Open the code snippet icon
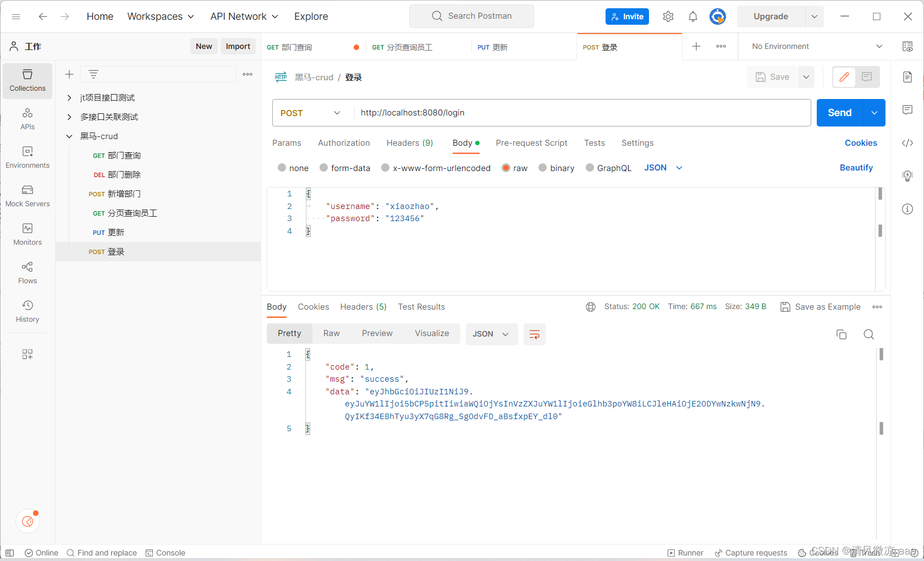Image resolution: width=924 pixels, height=561 pixels. (908, 143)
